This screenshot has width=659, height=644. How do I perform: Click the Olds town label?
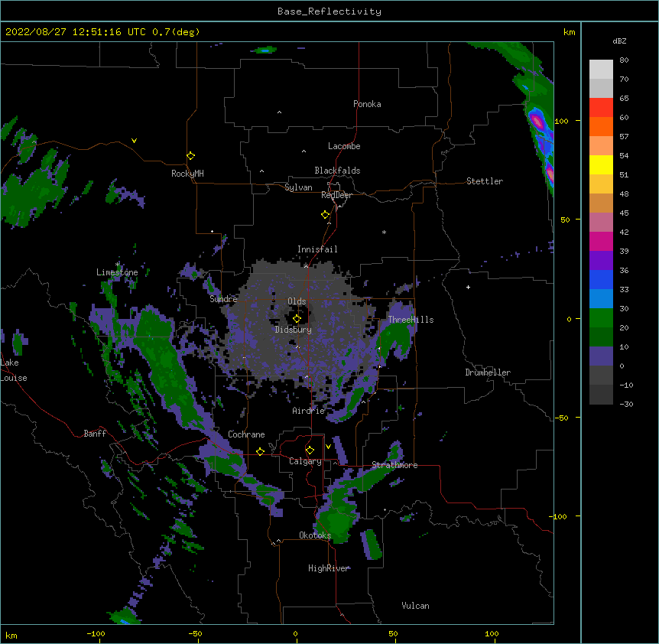297,301
